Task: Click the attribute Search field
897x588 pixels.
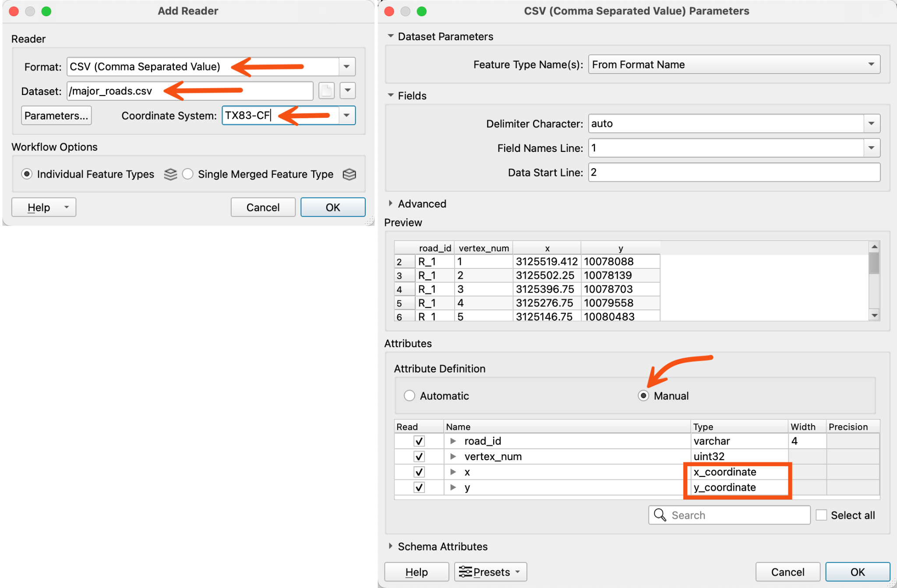Action: click(x=730, y=515)
